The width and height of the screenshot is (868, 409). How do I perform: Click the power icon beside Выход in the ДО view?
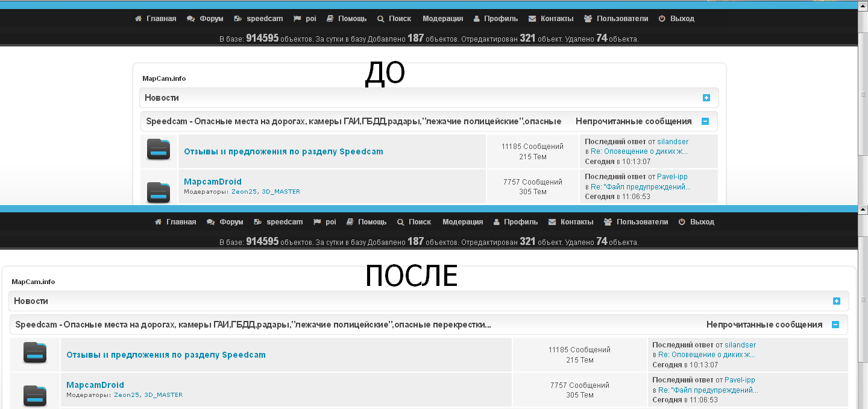[x=662, y=19]
